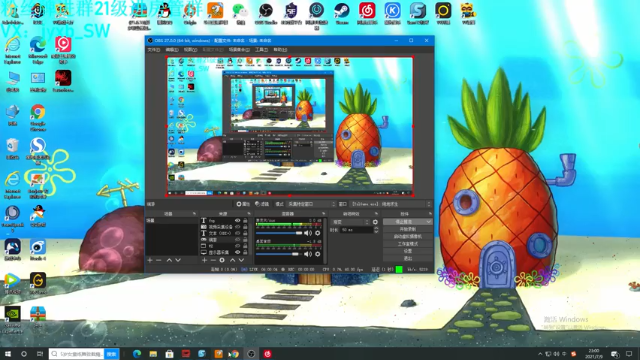Open 麦克风/Aux audio settings gear
Screen dimensions: 640x360
(318, 233)
